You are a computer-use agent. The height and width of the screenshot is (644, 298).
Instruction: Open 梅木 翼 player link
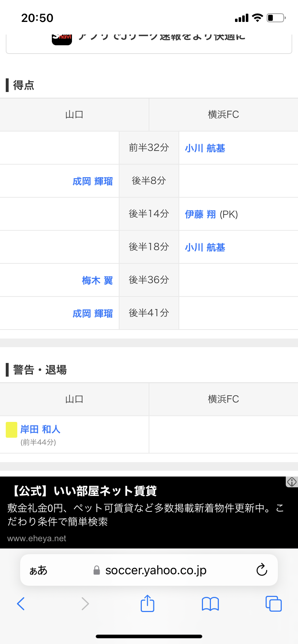[97, 280]
